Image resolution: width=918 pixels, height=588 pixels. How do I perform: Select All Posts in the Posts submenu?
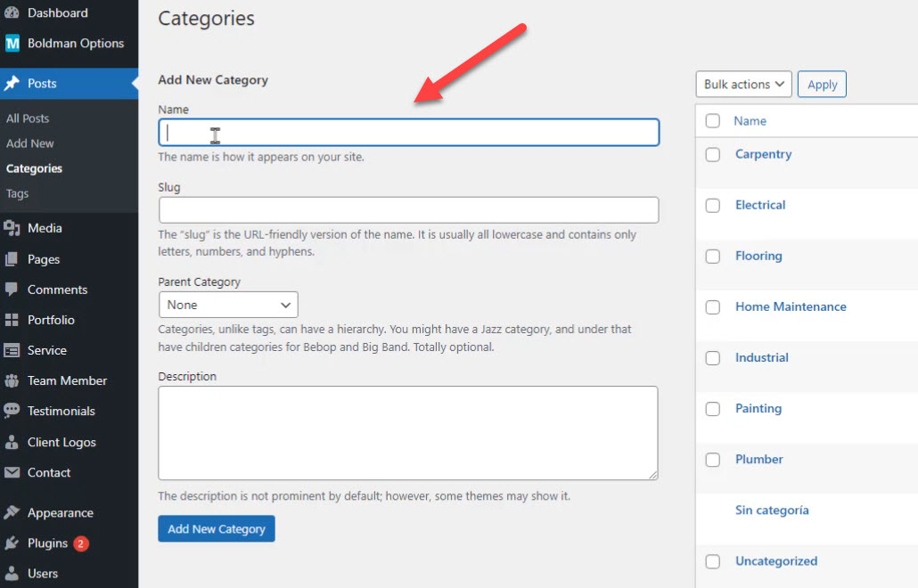tap(28, 118)
